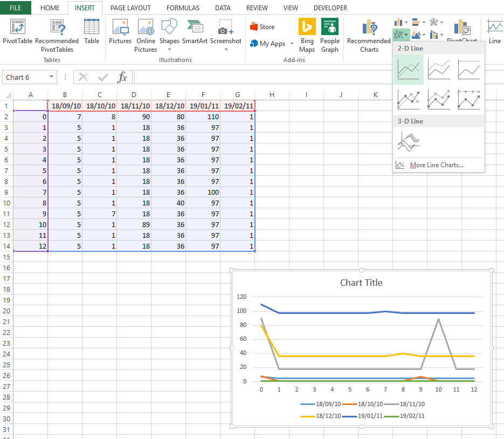Viewport: 504px width, 439px height.
Task: Select the Stacked Line chart thumbnail
Action: [x=438, y=70]
